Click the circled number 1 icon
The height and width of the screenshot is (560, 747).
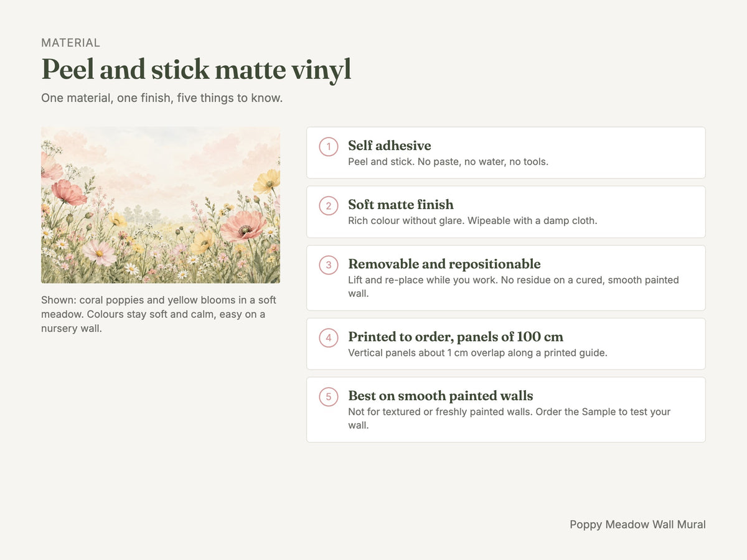click(329, 147)
